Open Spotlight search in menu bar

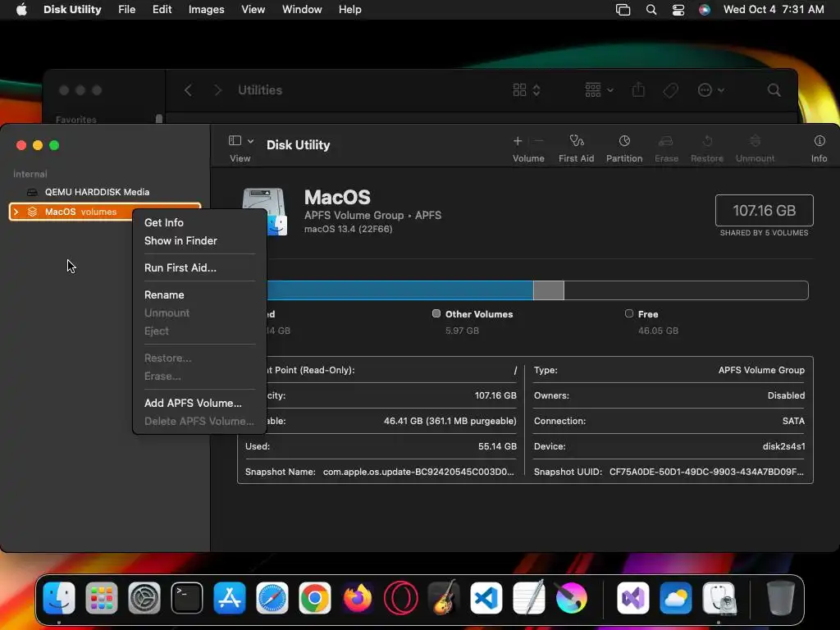coord(651,10)
